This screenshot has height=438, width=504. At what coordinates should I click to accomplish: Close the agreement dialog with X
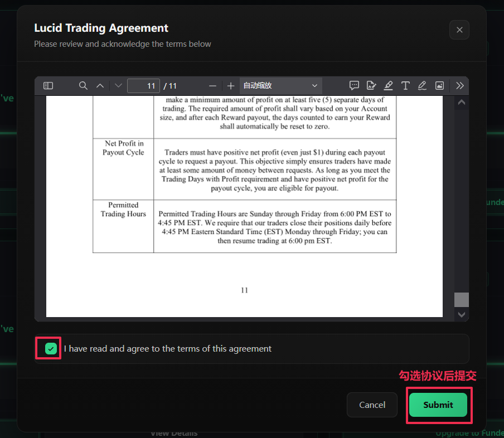(459, 30)
